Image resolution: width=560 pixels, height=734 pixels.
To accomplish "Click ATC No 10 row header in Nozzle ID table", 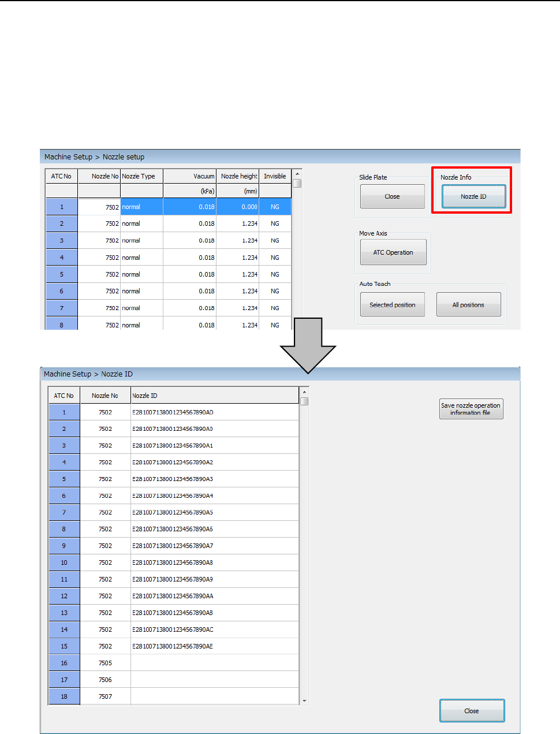I will (x=64, y=562).
